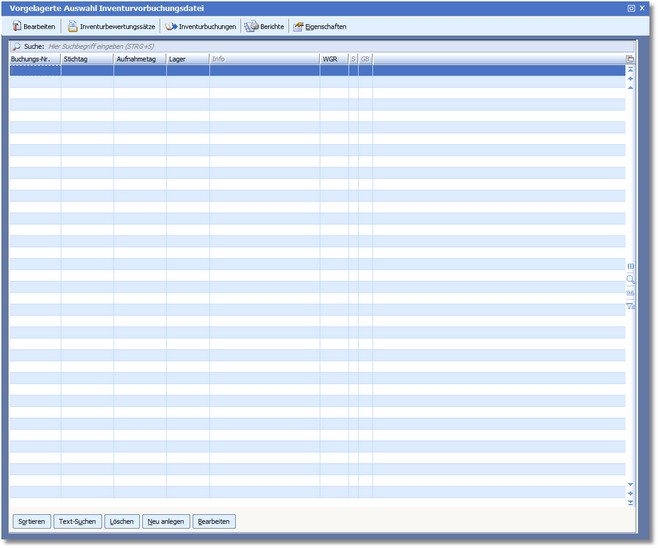Click the Aufnahmetag column header

coord(139,60)
